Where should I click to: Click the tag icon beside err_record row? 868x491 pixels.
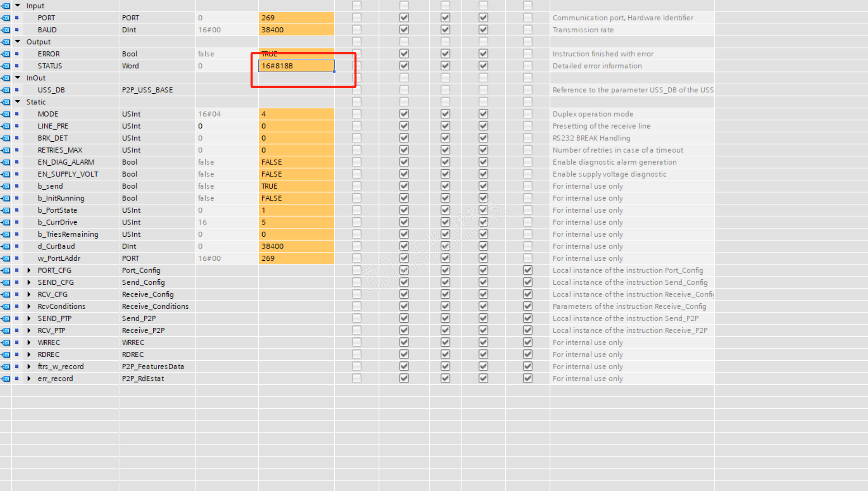(x=5, y=378)
